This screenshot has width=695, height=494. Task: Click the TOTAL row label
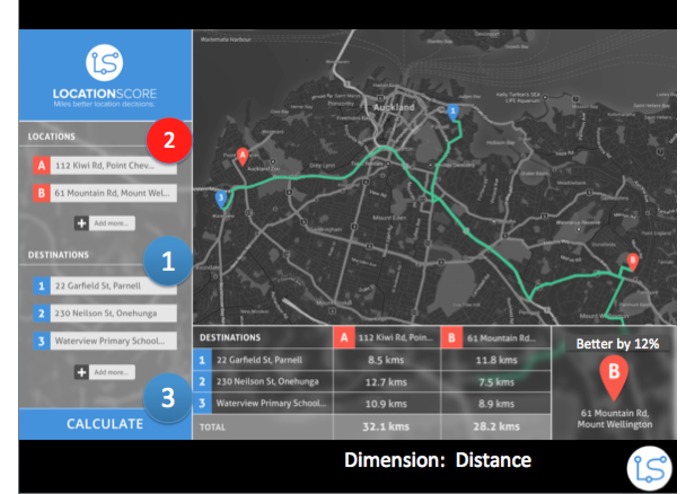pos(213,427)
